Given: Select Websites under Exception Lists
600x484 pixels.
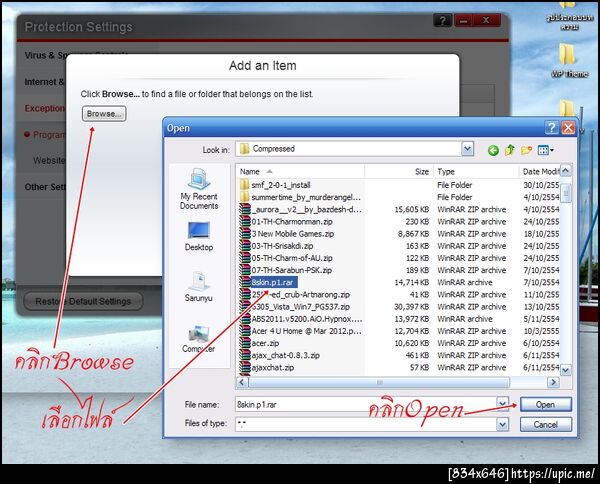Looking at the screenshot, I should coord(49,160).
